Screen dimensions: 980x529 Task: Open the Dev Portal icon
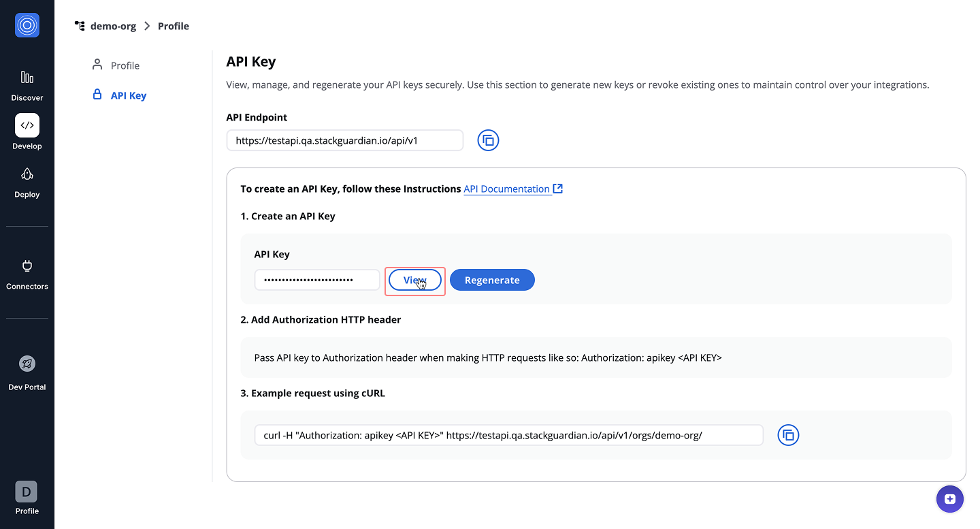[x=27, y=364]
